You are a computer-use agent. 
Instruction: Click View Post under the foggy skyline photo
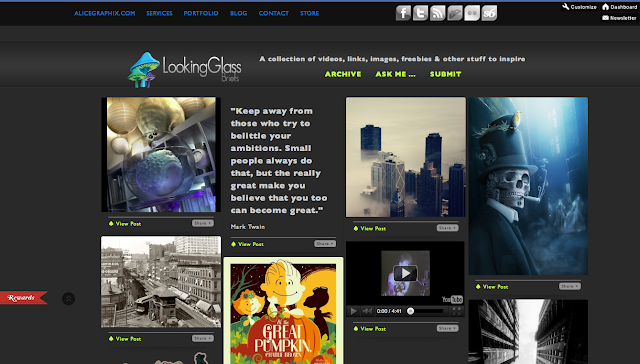pyautogui.click(x=370, y=229)
